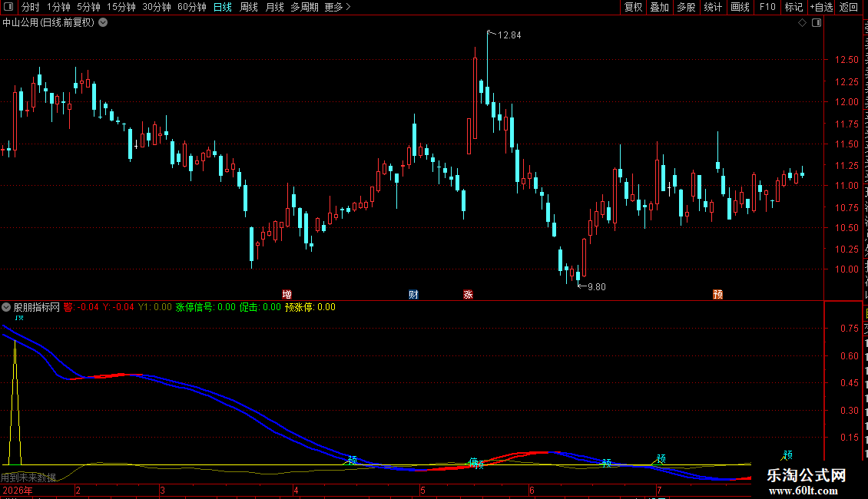This screenshot has width=868, height=499.
Task: Select the 15分钟 period
Action: pos(121,7)
